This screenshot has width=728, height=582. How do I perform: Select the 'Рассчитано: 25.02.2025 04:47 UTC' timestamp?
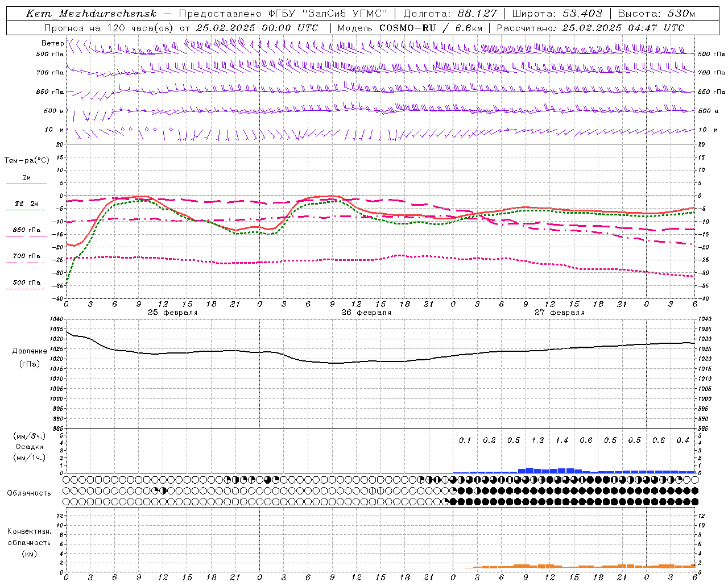(590, 28)
